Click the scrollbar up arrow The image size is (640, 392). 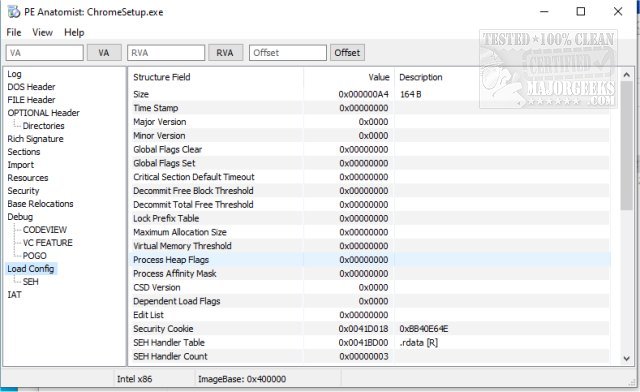point(627,75)
